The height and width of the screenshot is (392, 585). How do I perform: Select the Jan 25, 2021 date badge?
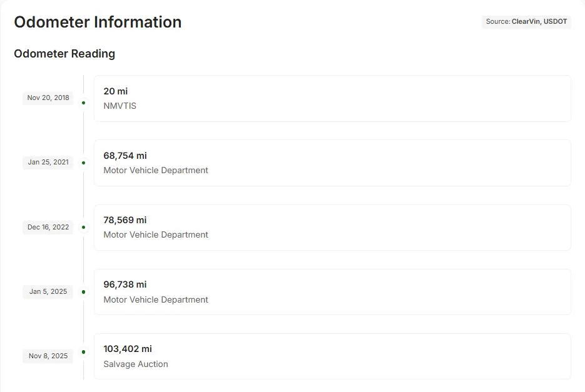(48, 163)
